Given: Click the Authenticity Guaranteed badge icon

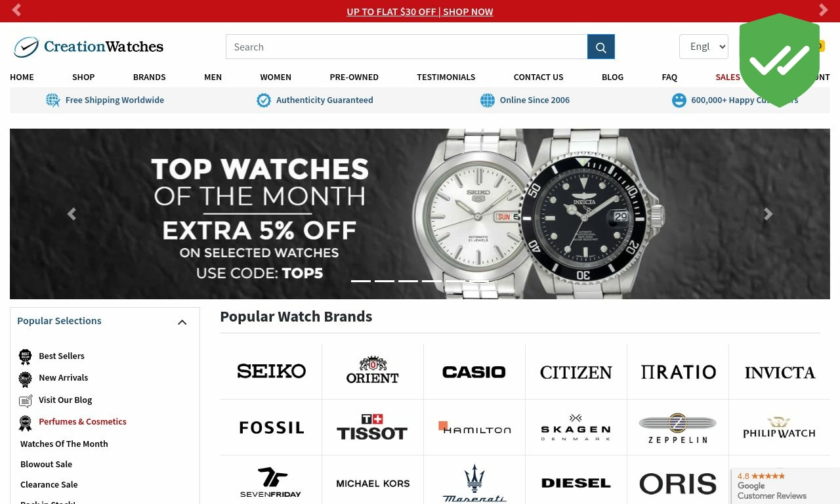Looking at the screenshot, I should 264,100.
